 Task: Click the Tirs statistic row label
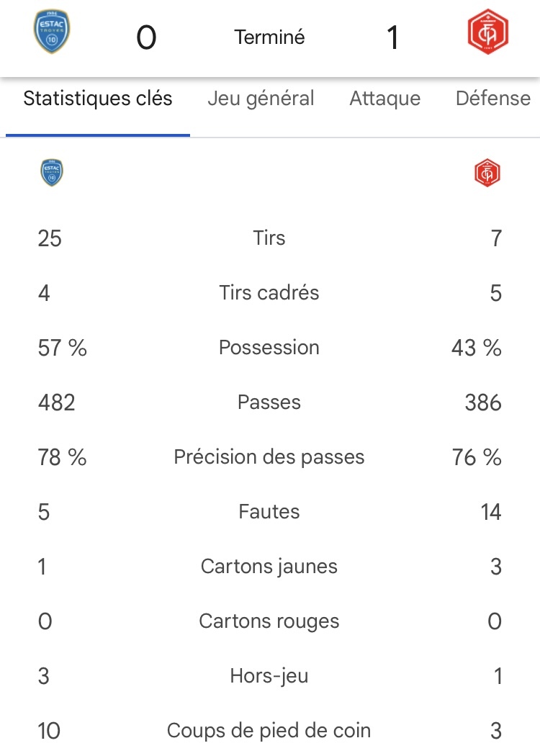[269, 238]
